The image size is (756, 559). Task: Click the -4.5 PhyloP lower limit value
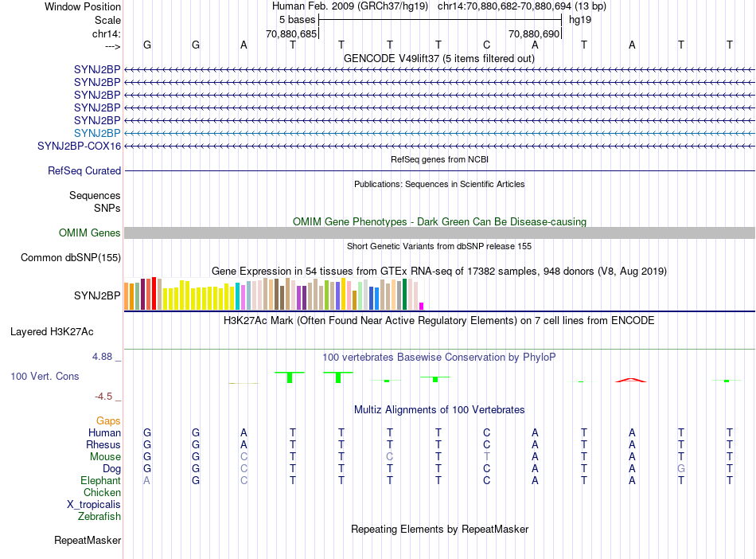(103, 397)
